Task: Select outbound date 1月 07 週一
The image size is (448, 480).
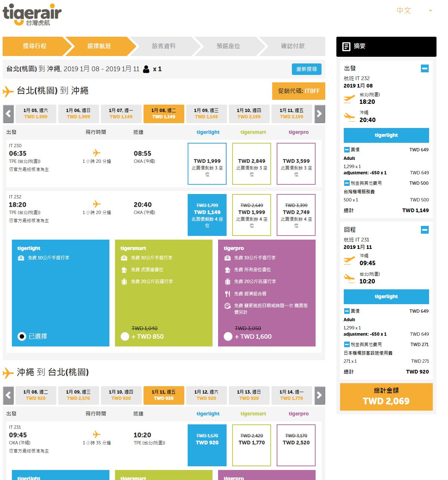Action: pos(121,114)
